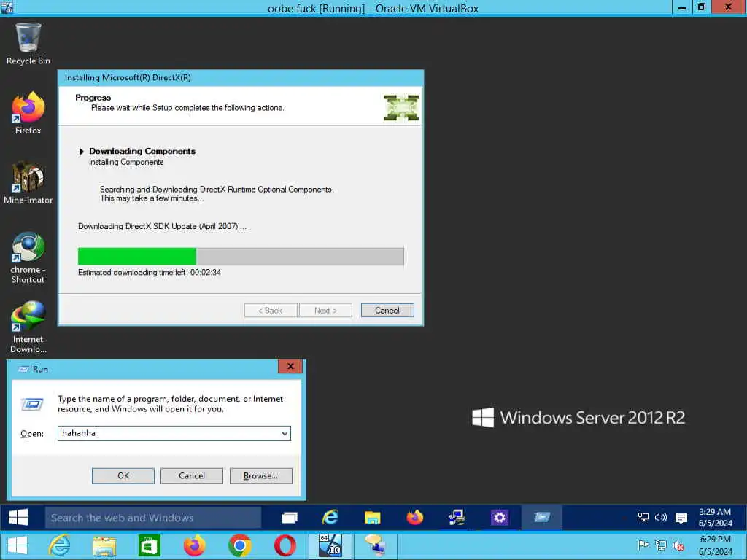Click the Downloading Components step arrow
Viewport: 747px width, 560px height.
[x=82, y=152]
